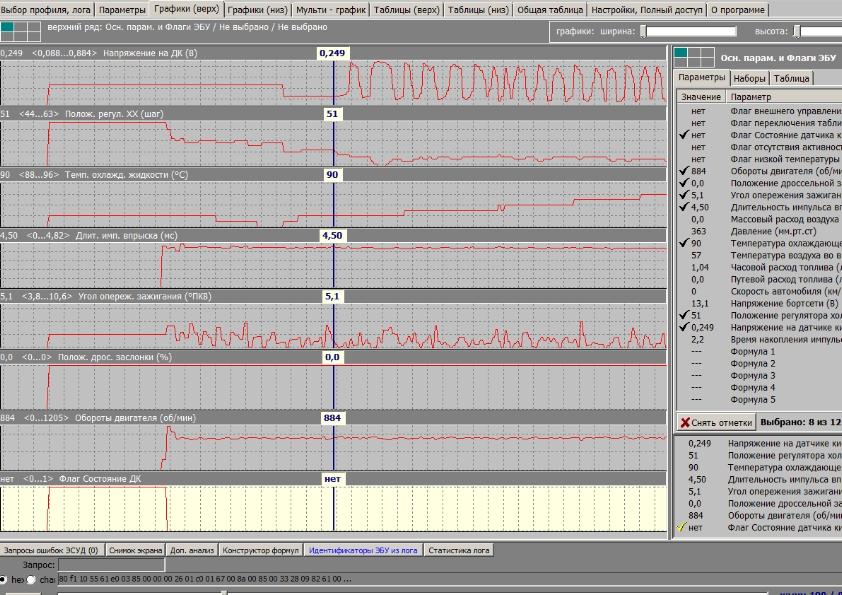The image size is (842, 595).
Task: Select the 'hex' radio button
Action: click(x=3, y=579)
